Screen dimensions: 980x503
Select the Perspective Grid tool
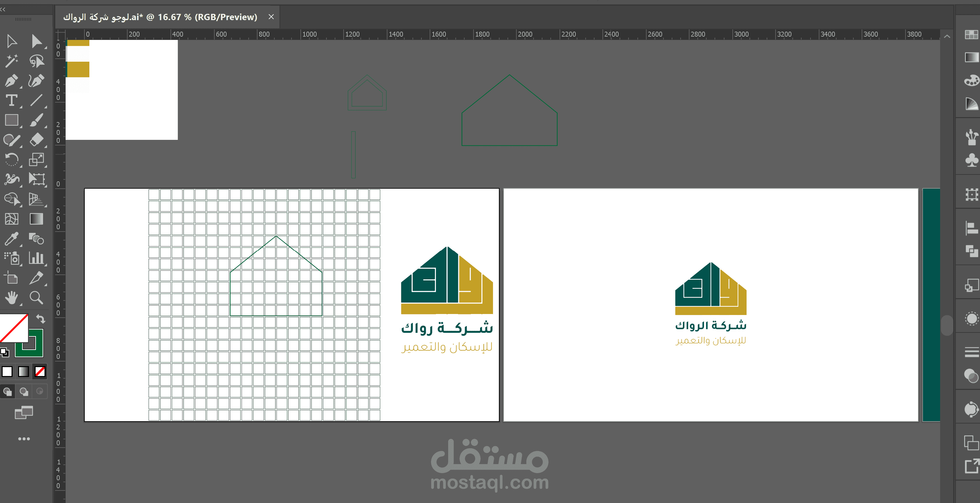(x=37, y=199)
